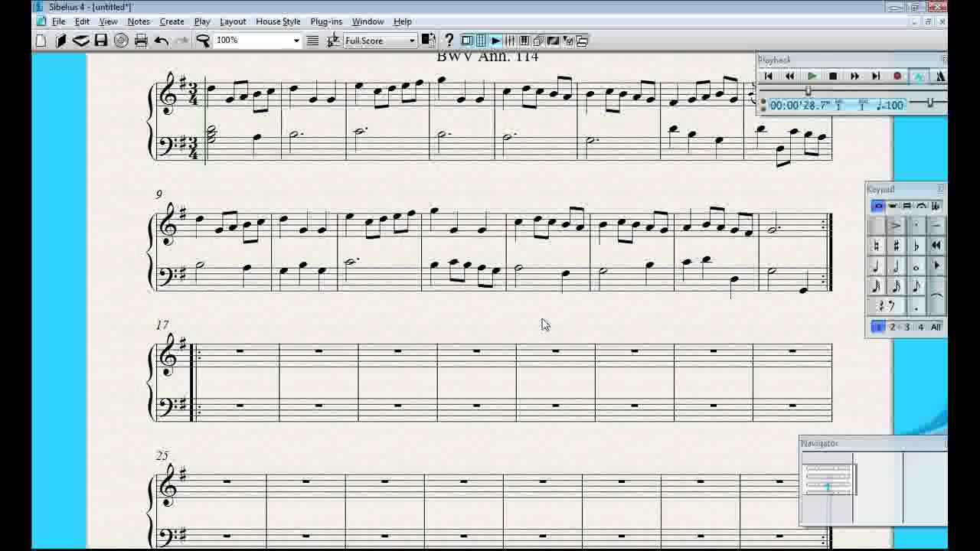Select the flat accidental on Keypad

[x=916, y=246]
